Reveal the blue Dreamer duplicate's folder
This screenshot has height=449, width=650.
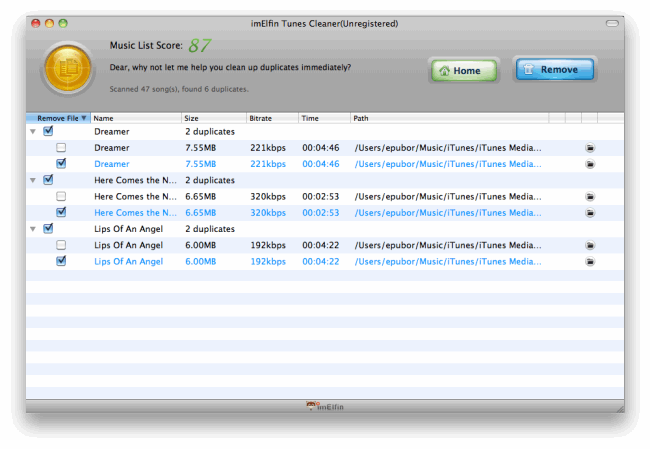[590, 164]
